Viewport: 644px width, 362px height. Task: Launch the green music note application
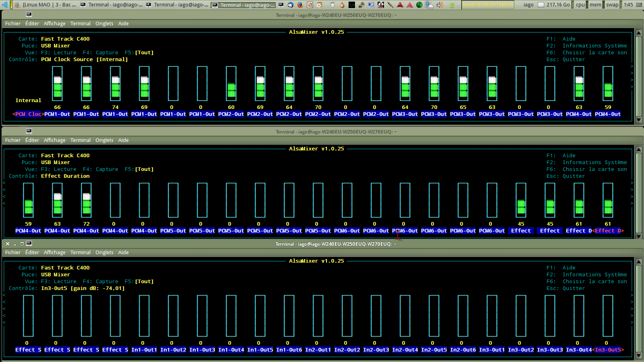(x=419, y=5)
